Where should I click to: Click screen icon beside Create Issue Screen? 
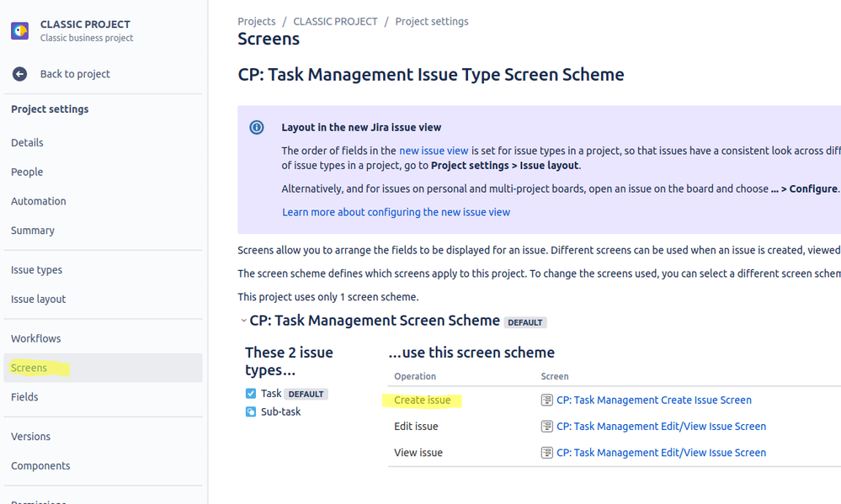pyautogui.click(x=546, y=400)
